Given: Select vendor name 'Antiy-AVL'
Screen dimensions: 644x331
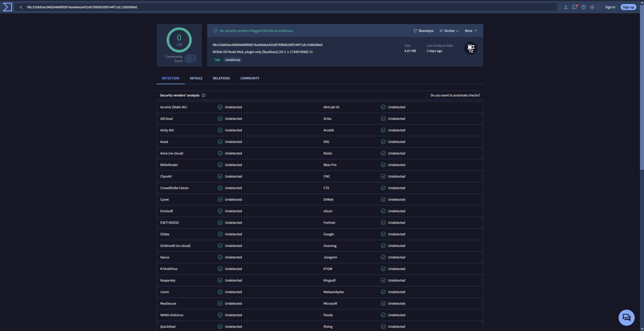Looking at the screenshot, I should [167, 130].
